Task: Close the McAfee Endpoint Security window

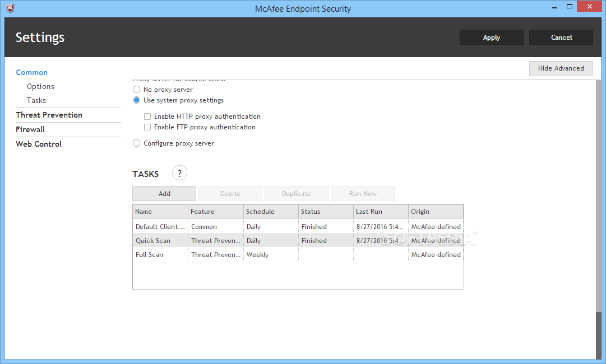Action: click(589, 7)
